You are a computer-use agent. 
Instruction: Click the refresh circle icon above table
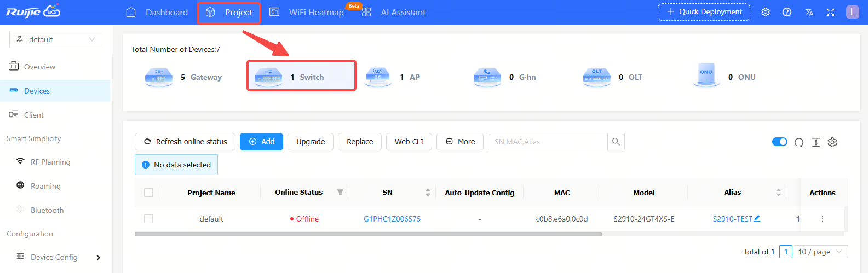(799, 142)
